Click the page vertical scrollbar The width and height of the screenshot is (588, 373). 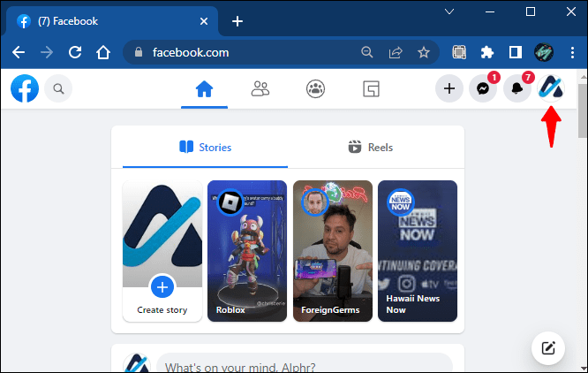point(583,110)
